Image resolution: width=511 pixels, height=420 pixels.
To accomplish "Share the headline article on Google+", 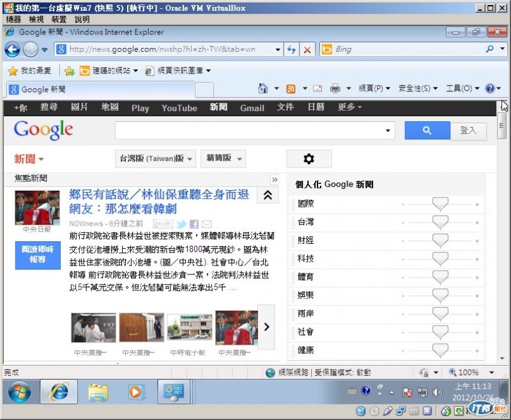I will pos(162,224).
